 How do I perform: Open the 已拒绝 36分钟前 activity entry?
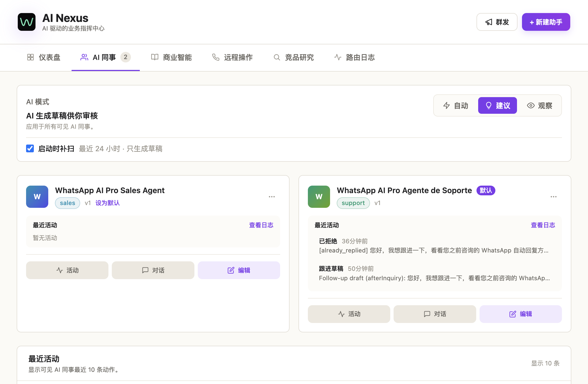coord(435,246)
